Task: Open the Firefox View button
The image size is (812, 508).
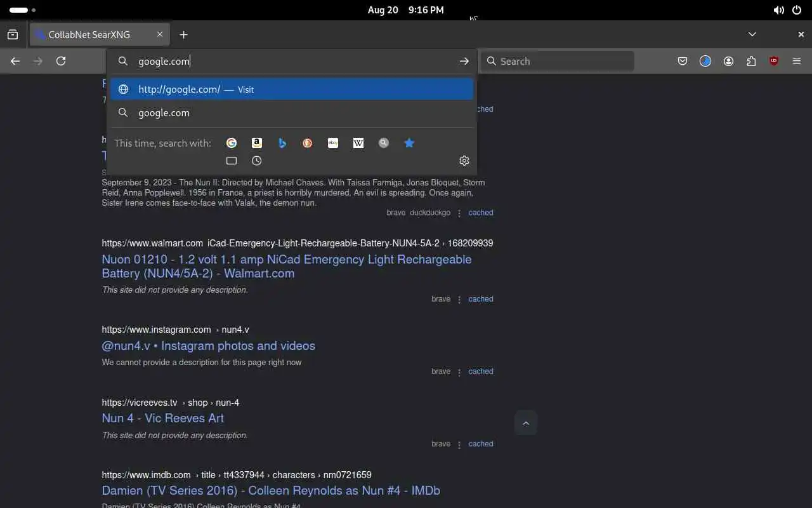Action: pyautogui.click(x=13, y=34)
